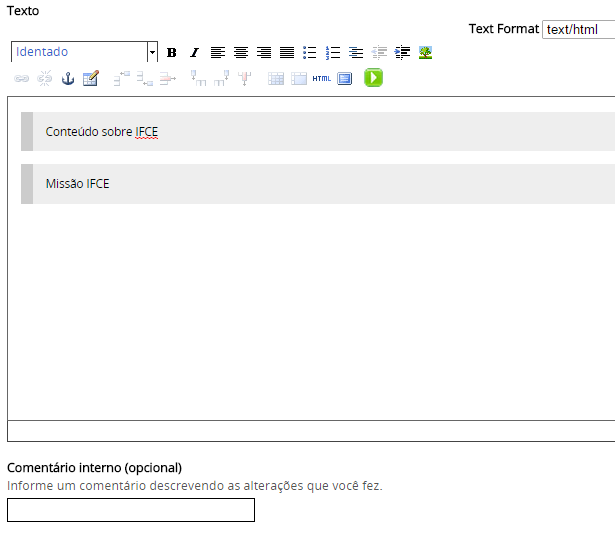
Task: Open the HTML source editor
Action: [322, 78]
